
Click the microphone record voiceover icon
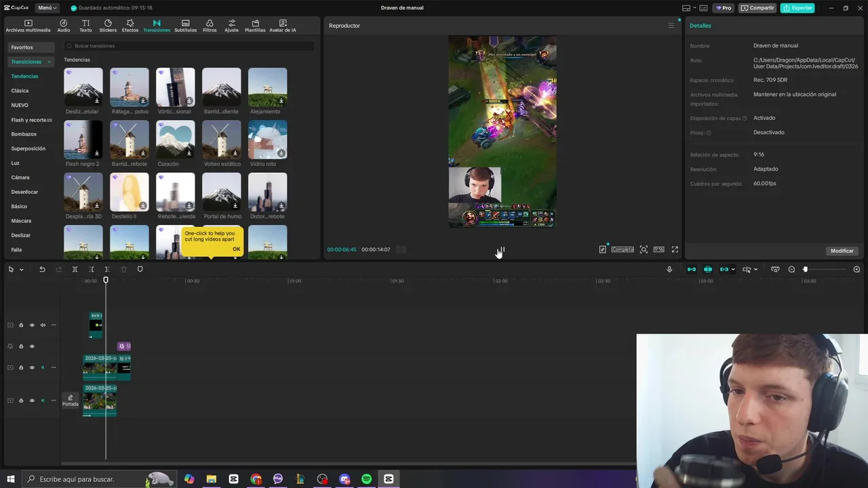pos(669,269)
